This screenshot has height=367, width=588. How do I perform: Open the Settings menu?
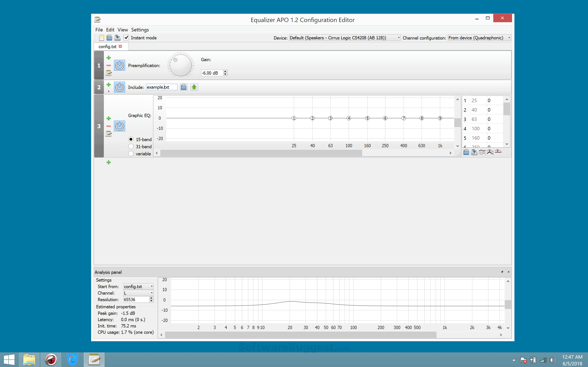tap(140, 30)
